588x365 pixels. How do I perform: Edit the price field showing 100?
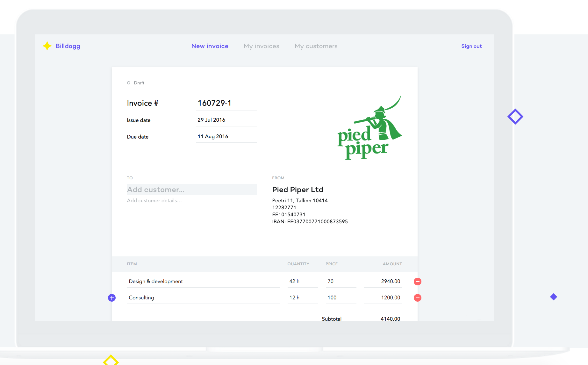tap(341, 297)
